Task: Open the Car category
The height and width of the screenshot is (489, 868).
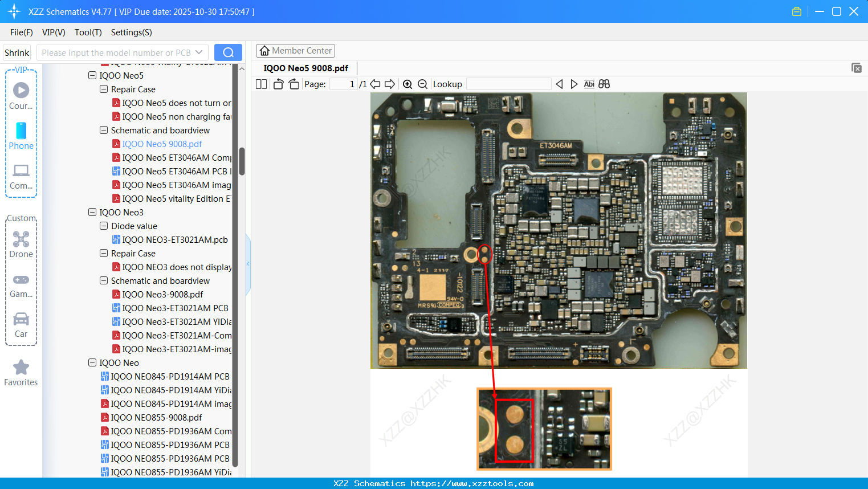Action: pos(21,325)
